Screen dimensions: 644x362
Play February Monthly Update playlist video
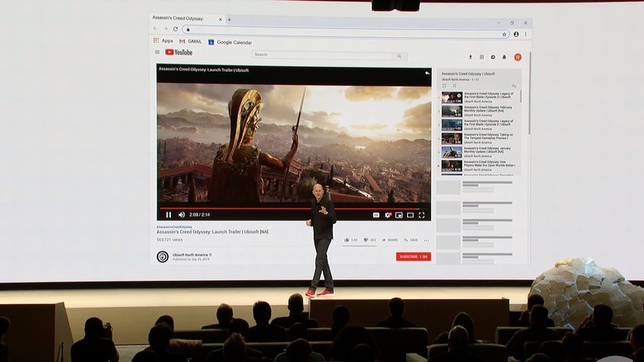tap(479, 111)
